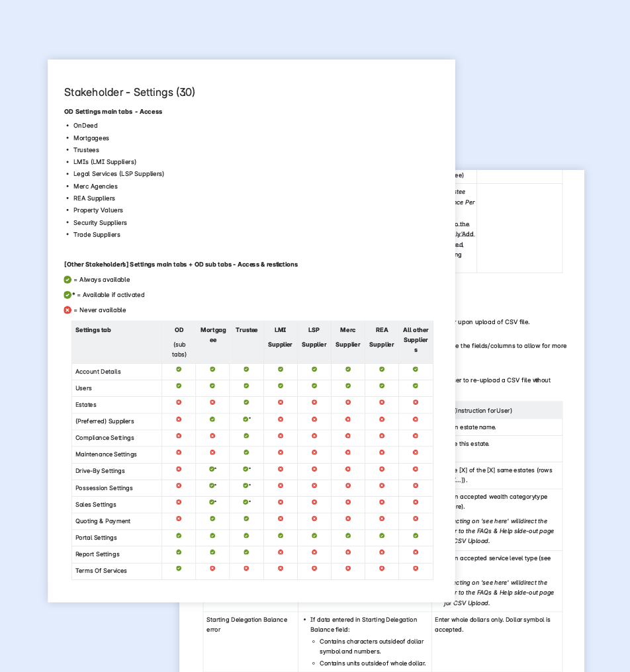Click Users check icon in REA Supplier column

point(382,386)
